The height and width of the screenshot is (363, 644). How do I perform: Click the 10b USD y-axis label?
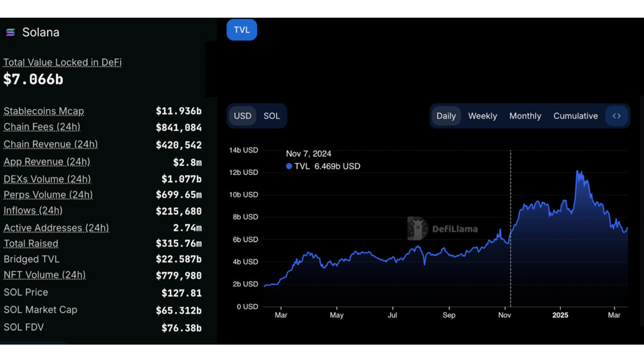(x=243, y=195)
